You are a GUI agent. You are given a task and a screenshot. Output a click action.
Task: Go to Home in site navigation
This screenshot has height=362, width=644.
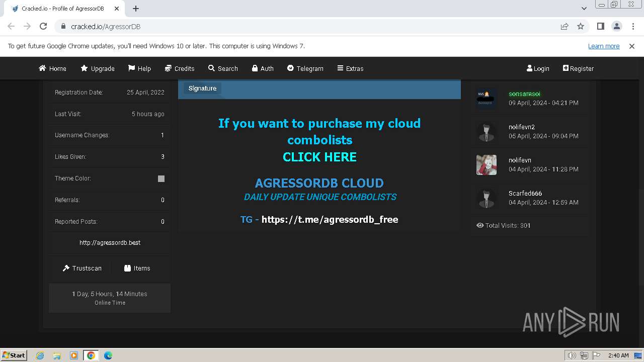coord(52,68)
